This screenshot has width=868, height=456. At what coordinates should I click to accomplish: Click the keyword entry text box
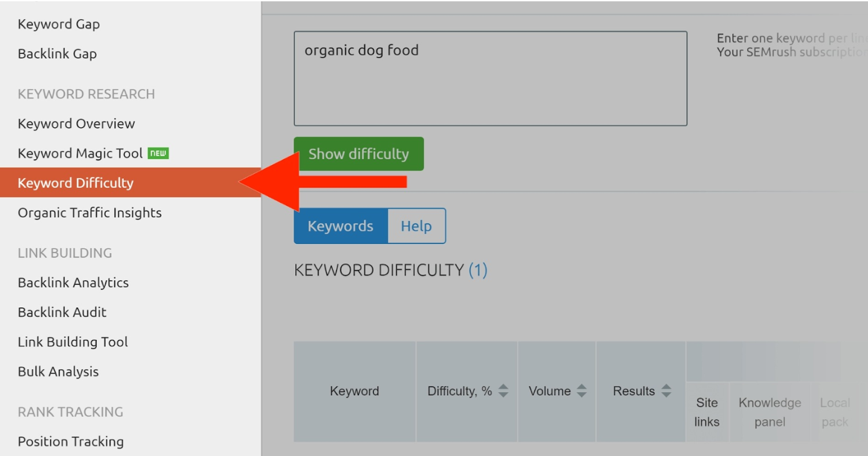490,79
